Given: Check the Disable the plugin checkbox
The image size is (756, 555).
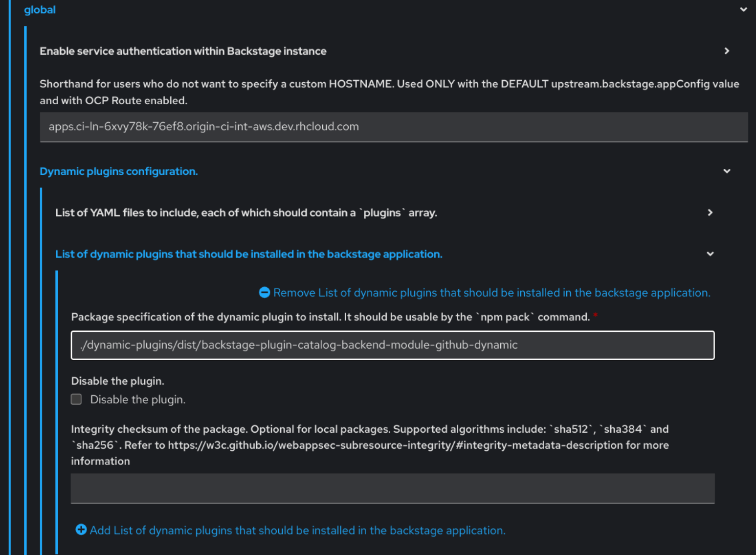Looking at the screenshot, I should (76, 399).
